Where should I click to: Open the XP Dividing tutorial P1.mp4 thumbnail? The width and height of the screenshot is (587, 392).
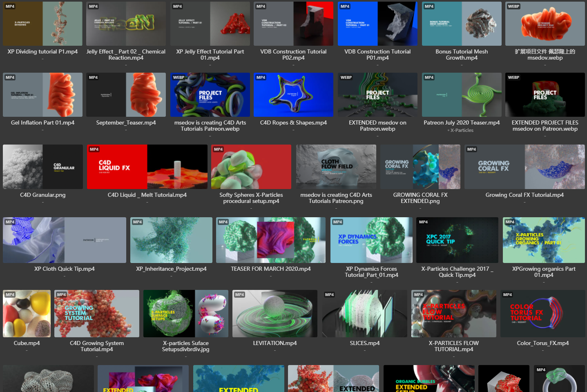click(x=42, y=24)
